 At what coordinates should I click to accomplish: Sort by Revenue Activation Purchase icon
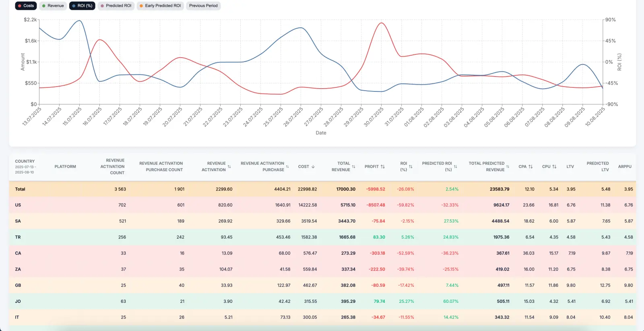287,167
